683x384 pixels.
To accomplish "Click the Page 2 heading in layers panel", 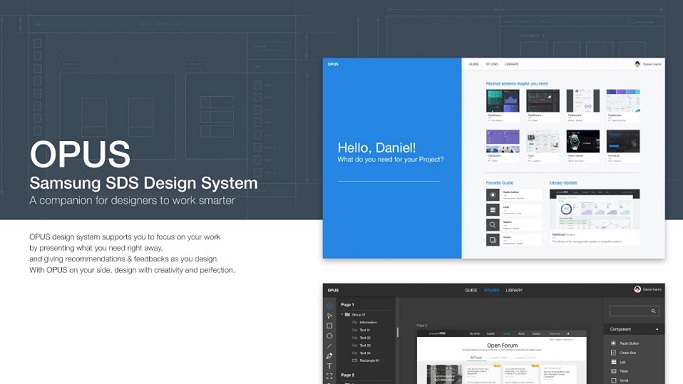I will click(347, 375).
